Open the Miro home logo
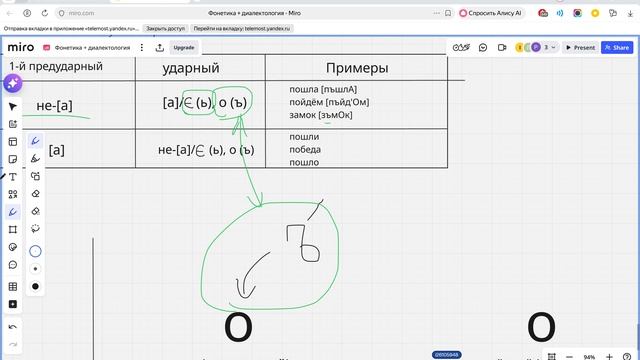Image resolution: width=640 pixels, height=360 pixels. (x=21, y=47)
